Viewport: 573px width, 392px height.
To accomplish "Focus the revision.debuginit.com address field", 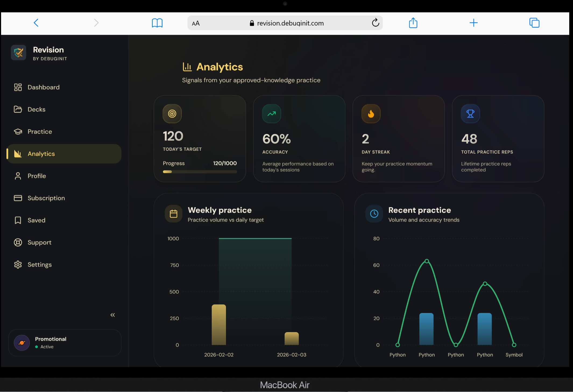I will point(290,23).
